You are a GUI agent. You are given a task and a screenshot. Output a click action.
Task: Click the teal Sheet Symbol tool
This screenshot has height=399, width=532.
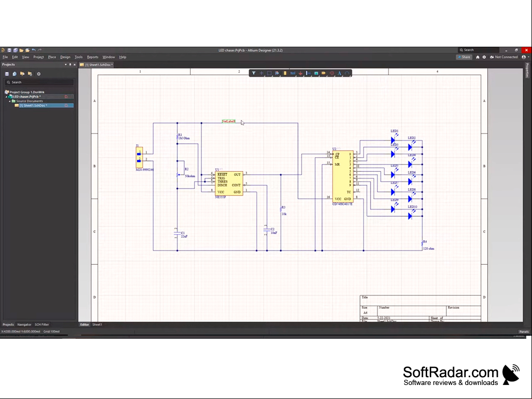click(316, 73)
